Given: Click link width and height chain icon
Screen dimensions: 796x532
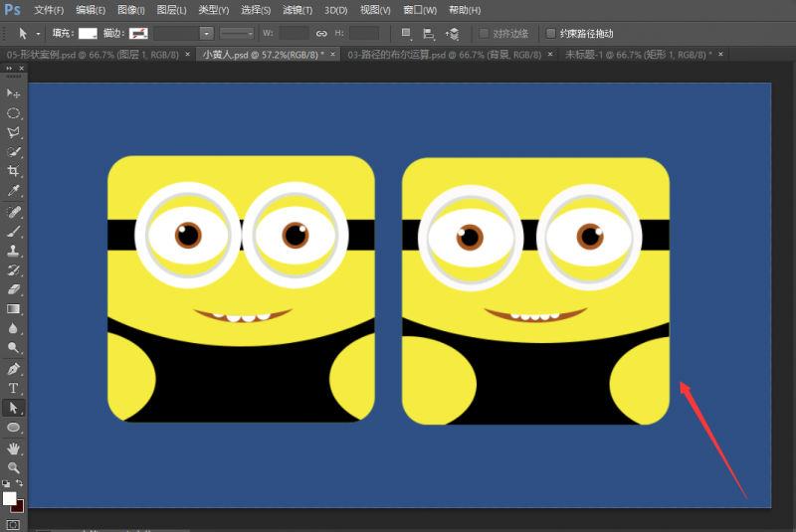Looking at the screenshot, I should click(x=321, y=33).
